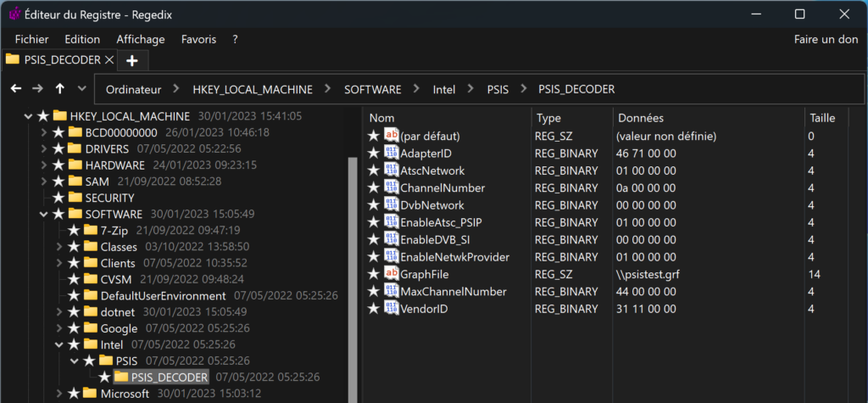Select the DefaultUserEnvironment key
The height and width of the screenshot is (403, 868).
pyautogui.click(x=163, y=295)
